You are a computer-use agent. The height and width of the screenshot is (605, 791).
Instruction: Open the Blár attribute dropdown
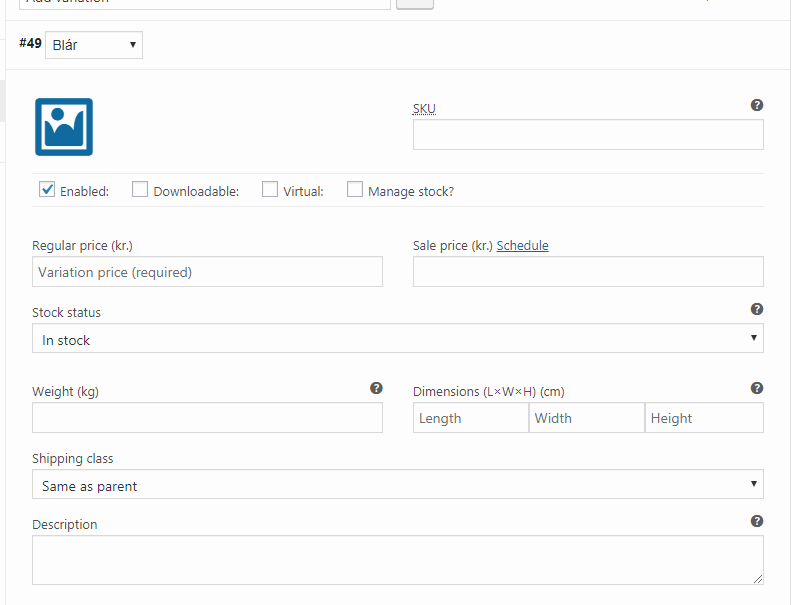click(x=94, y=45)
